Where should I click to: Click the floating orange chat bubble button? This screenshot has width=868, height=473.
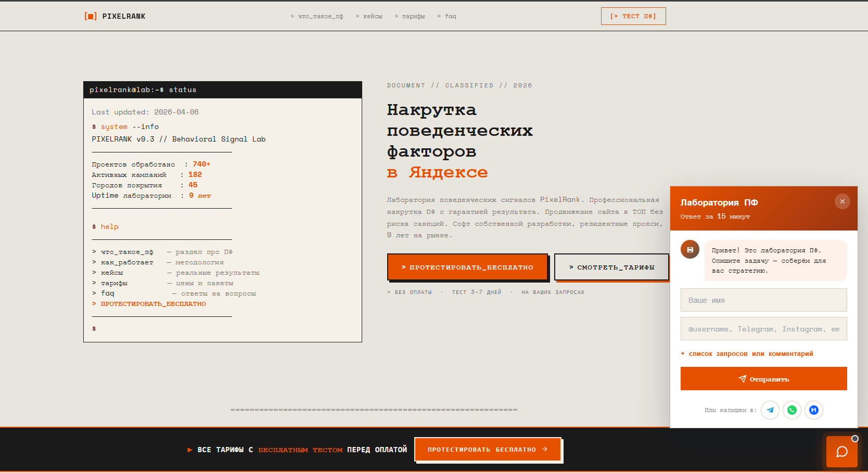[842, 452]
